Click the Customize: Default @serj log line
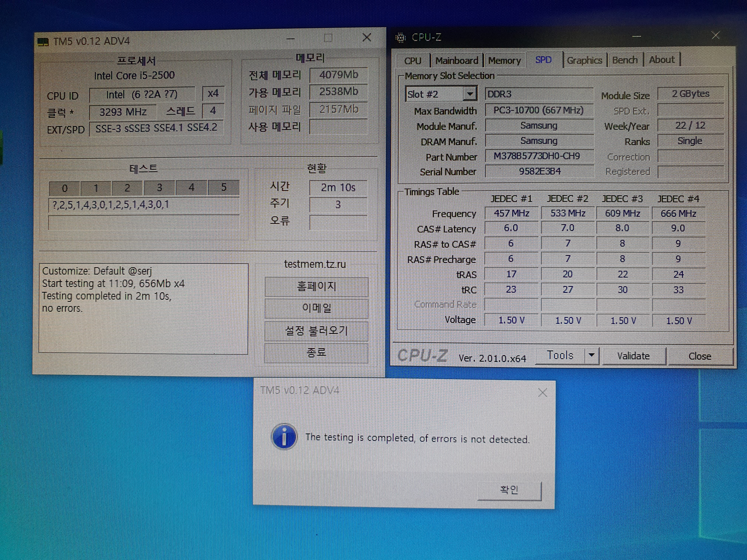This screenshot has height=560, width=747. [97, 271]
